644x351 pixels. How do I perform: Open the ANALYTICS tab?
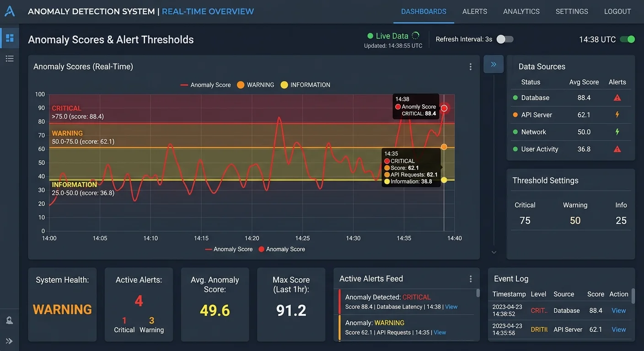[x=521, y=11]
